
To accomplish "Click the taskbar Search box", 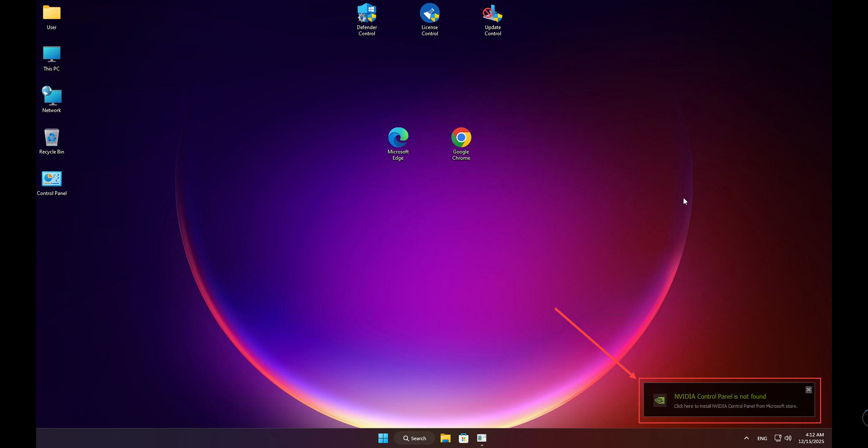I will click(x=414, y=438).
